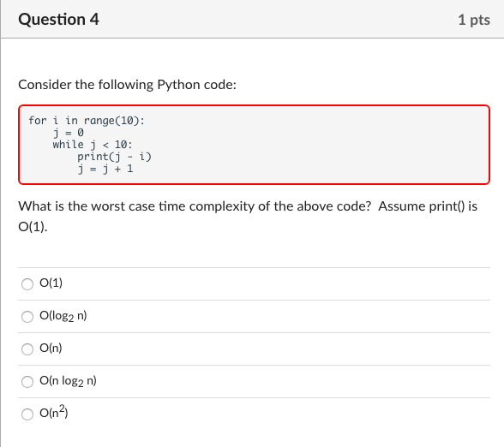This screenshot has height=447, width=504.
Task: Click the Question 4 heading
Action: (x=58, y=19)
